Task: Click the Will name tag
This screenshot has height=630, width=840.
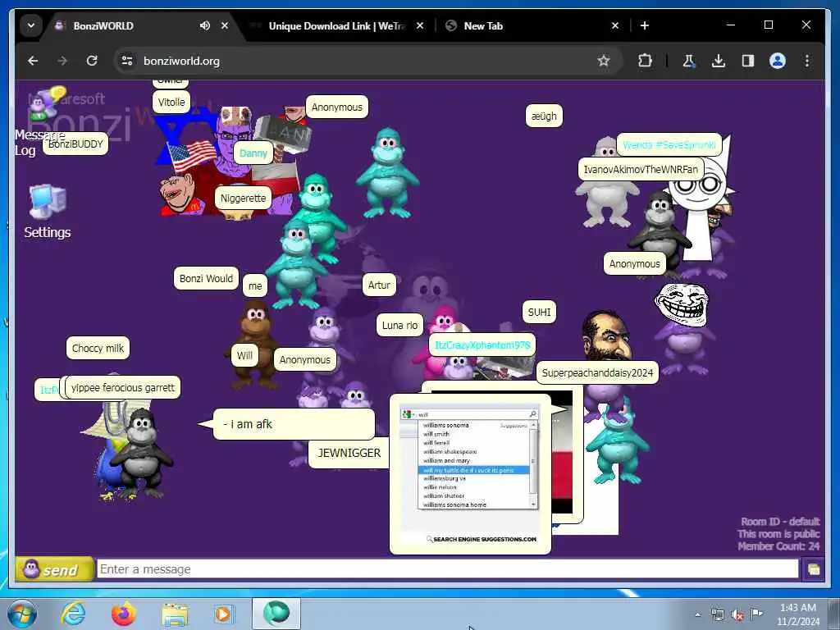Action: point(244,356)
